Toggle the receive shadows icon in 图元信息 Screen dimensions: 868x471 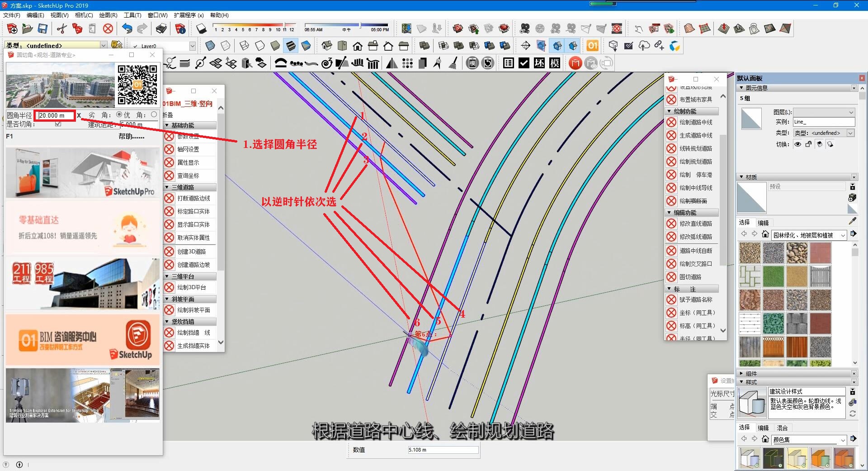pos(819,144)
